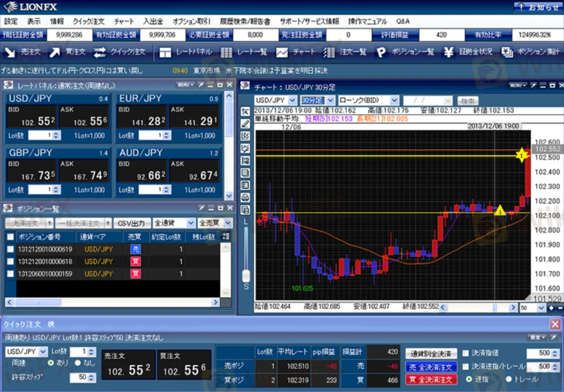Click the CSV出力 button in the position list
The width and height of the screenshot is (564, 392).
131,223
